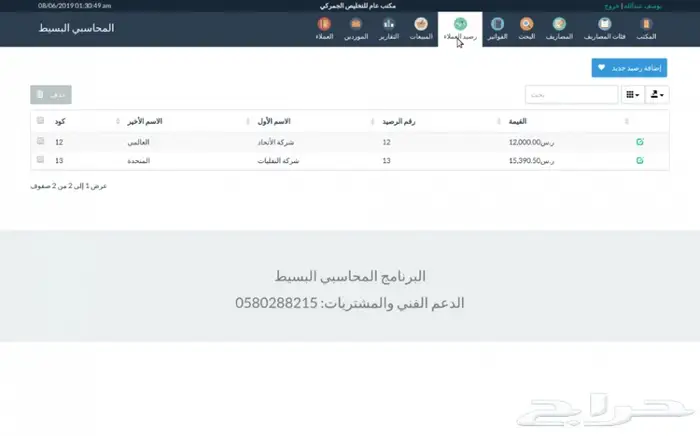
Task: Open the المكتب (Office) nav icon
Action: tap(646, 29)
